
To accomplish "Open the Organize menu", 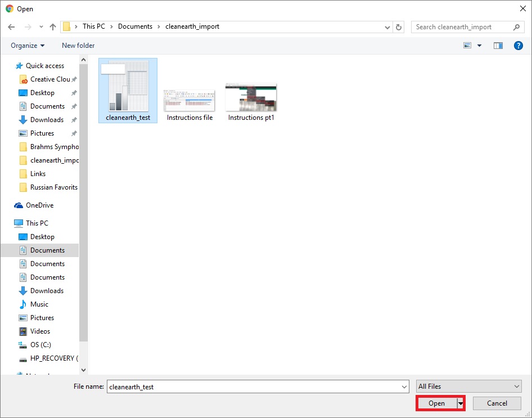I will click(28, 46).
